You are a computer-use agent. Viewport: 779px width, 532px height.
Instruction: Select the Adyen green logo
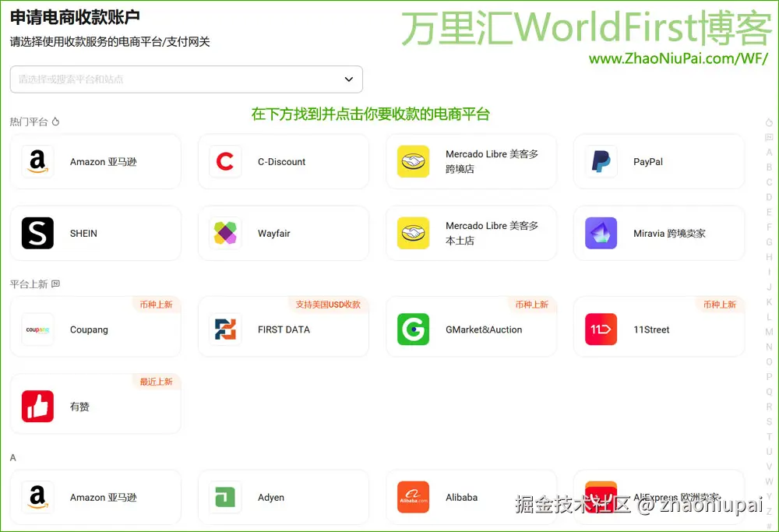coord(225,497)
